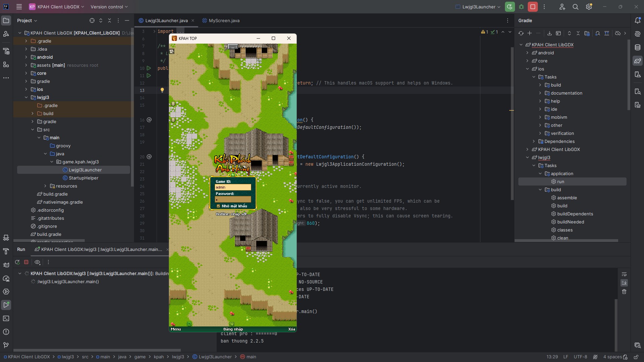Stop the running Lwjgl3Launcher via red stop button

pos(533,7)
